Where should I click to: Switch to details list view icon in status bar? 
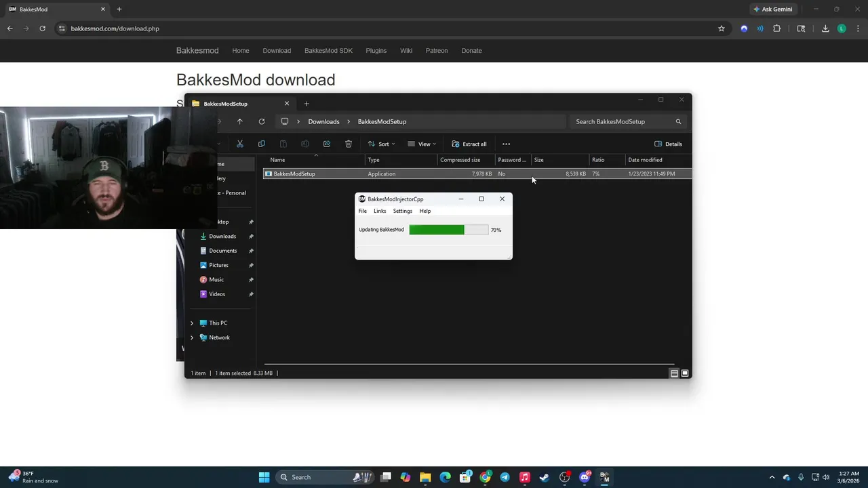(x=674, y=373)
